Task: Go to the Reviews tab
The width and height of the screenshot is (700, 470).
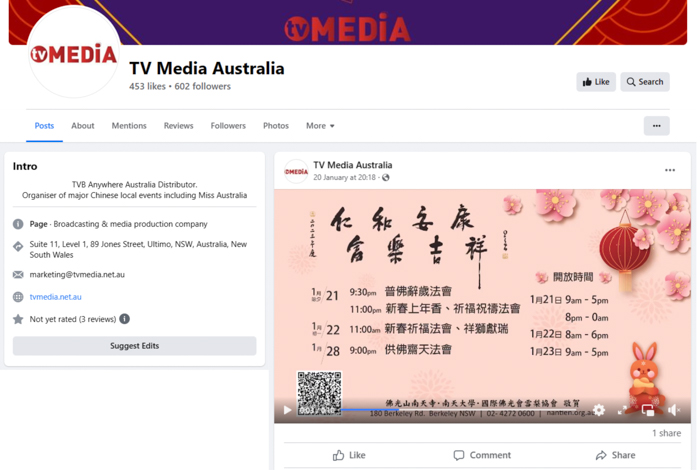Action: point(179,126)
